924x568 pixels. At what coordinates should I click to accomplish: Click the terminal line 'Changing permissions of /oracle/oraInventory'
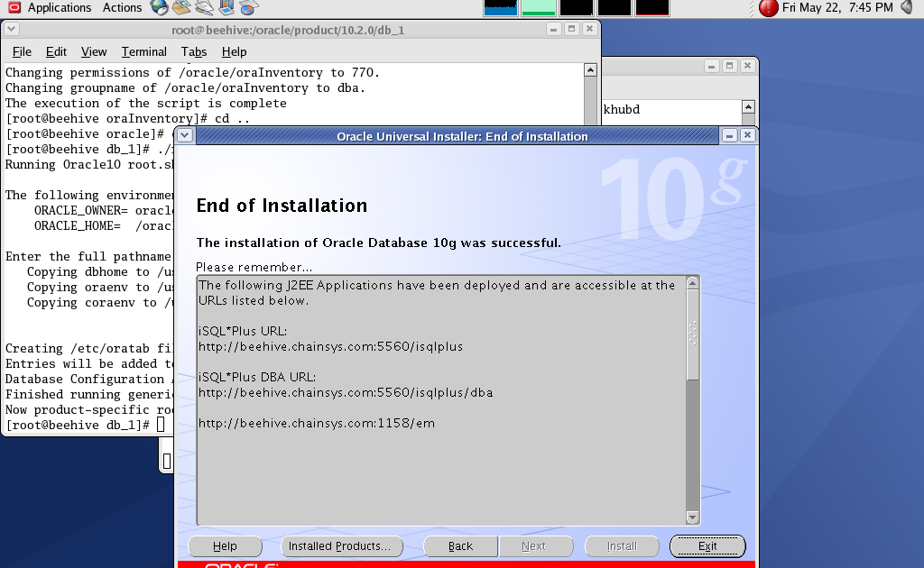193,72
